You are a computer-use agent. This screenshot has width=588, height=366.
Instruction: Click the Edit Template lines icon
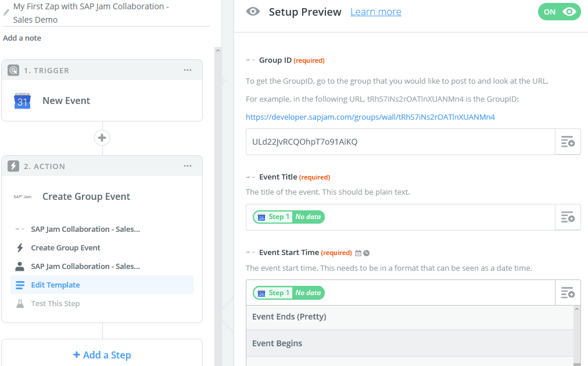(x=20, y=285)
